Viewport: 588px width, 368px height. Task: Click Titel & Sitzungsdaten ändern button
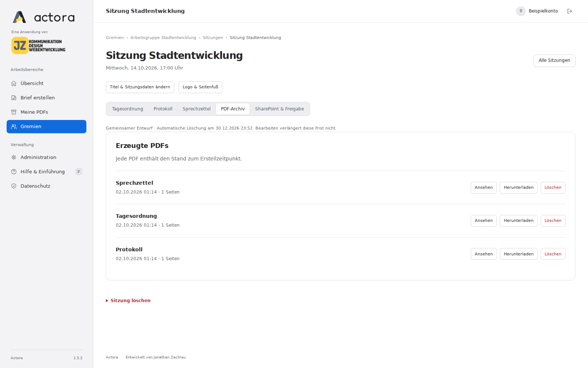[x=140, y=87]
